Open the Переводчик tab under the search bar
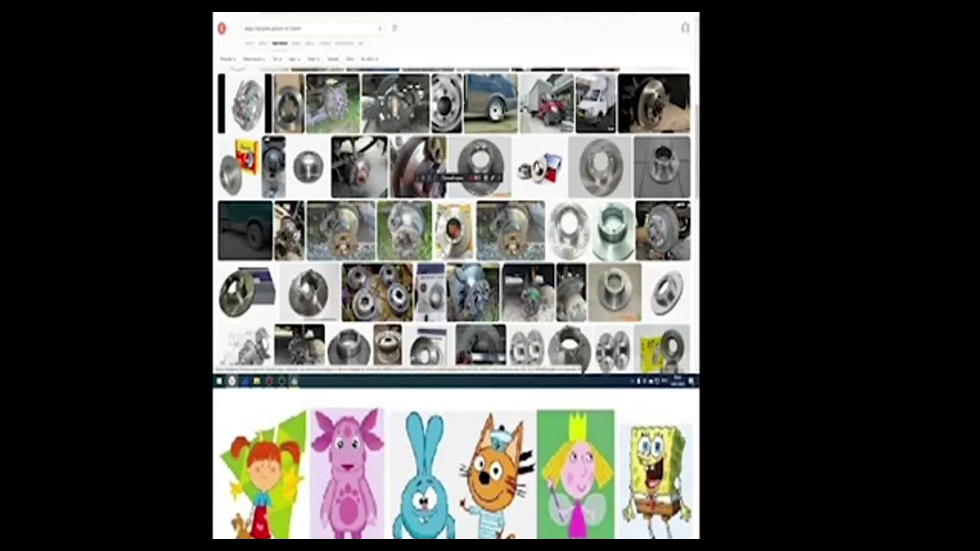Viewport: 980px width, 551px height. pos(345,43)
